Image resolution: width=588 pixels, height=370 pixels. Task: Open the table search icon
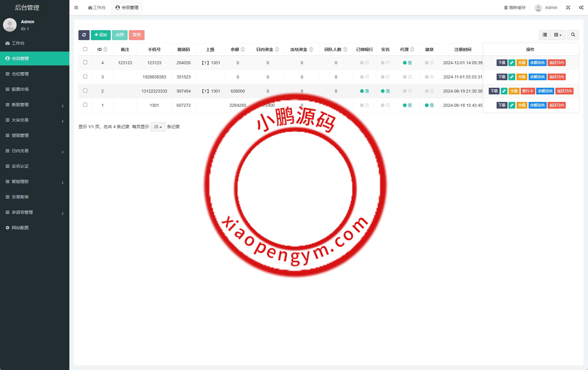click(x=573, y=35)
